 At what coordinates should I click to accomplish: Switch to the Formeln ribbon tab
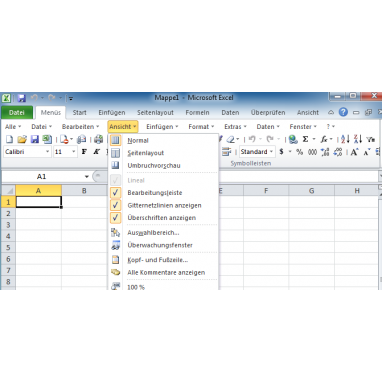coord(197,113)
